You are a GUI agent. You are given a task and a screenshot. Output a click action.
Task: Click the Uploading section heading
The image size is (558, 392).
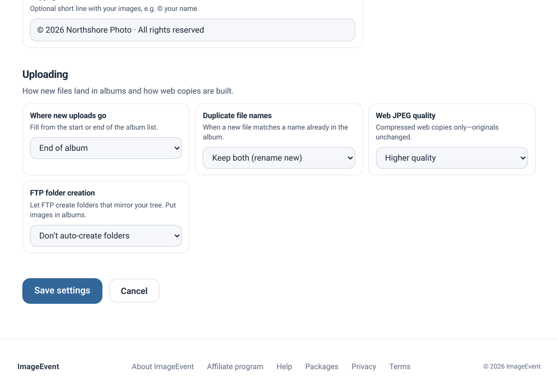point(45,75)
